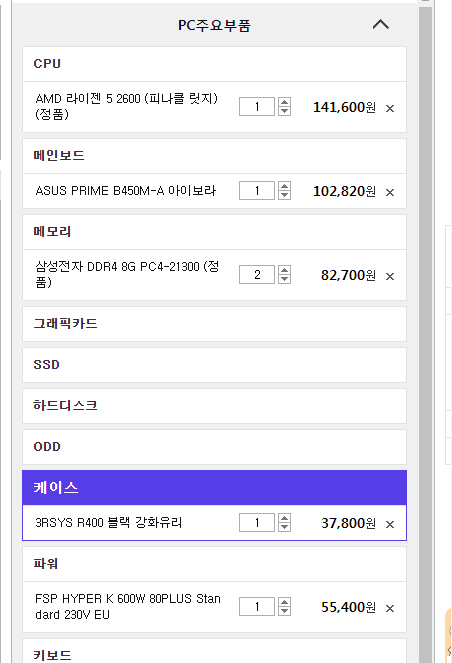Viewport: 452px width, 663px height.
Task: Decrease memory quantity with down arrow
Action: (285, 279)
